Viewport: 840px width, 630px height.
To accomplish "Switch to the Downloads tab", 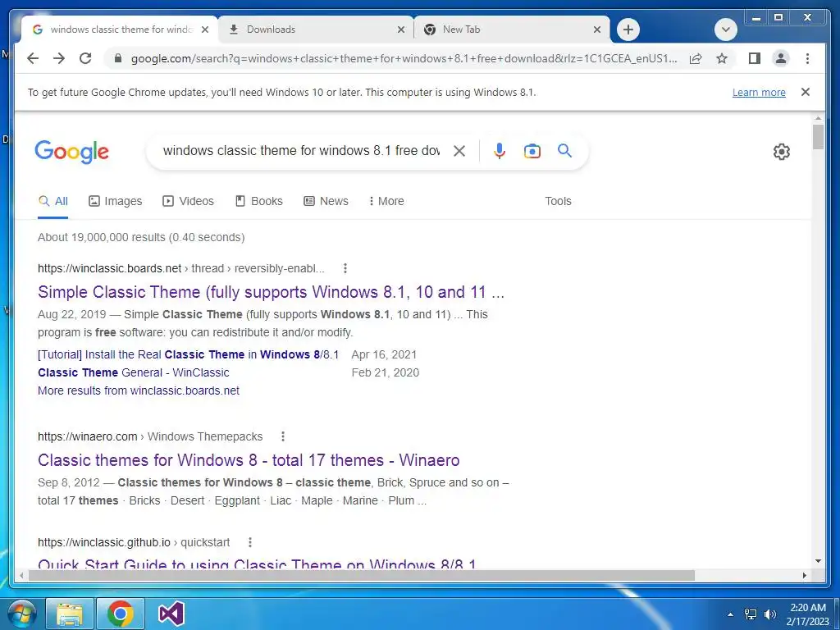I will [316, 30].
